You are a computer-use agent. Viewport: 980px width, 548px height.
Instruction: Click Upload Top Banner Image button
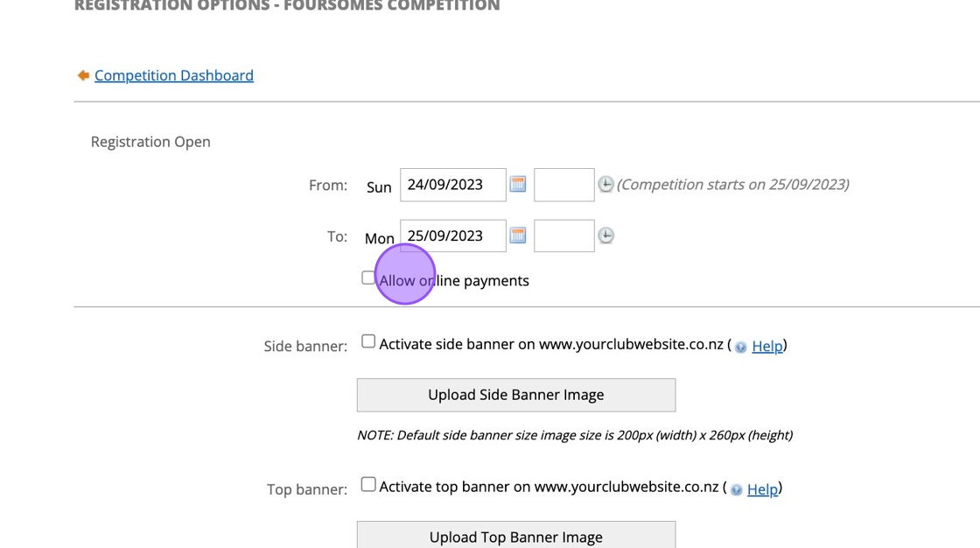tap(516, 536)
